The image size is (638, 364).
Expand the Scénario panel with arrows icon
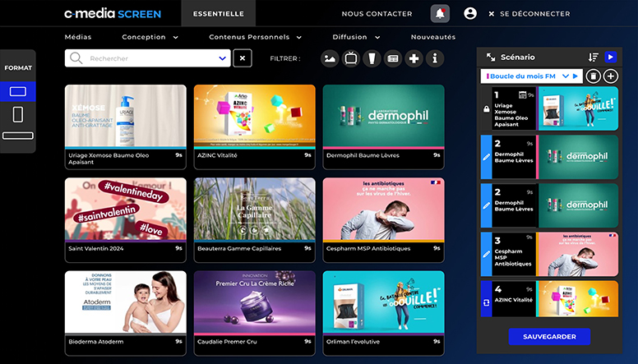pos(491,58)
